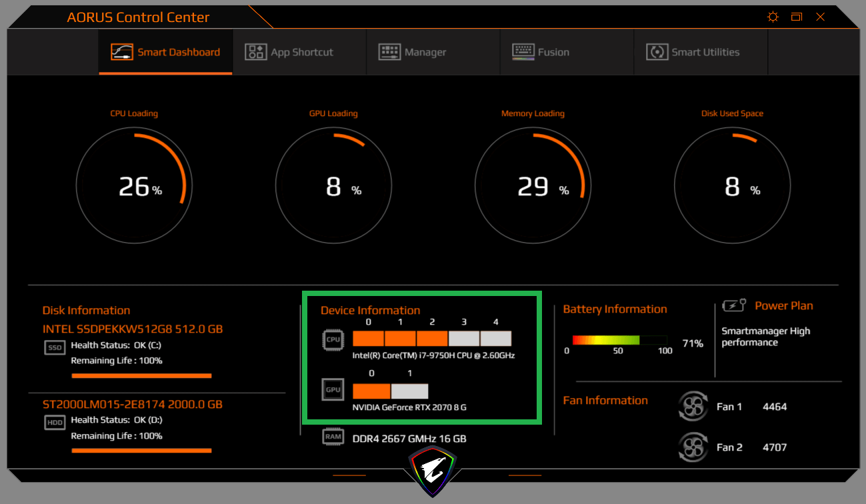Click the Disk Information heading
This screenshot has height=504, width=866.
(86, 310)
